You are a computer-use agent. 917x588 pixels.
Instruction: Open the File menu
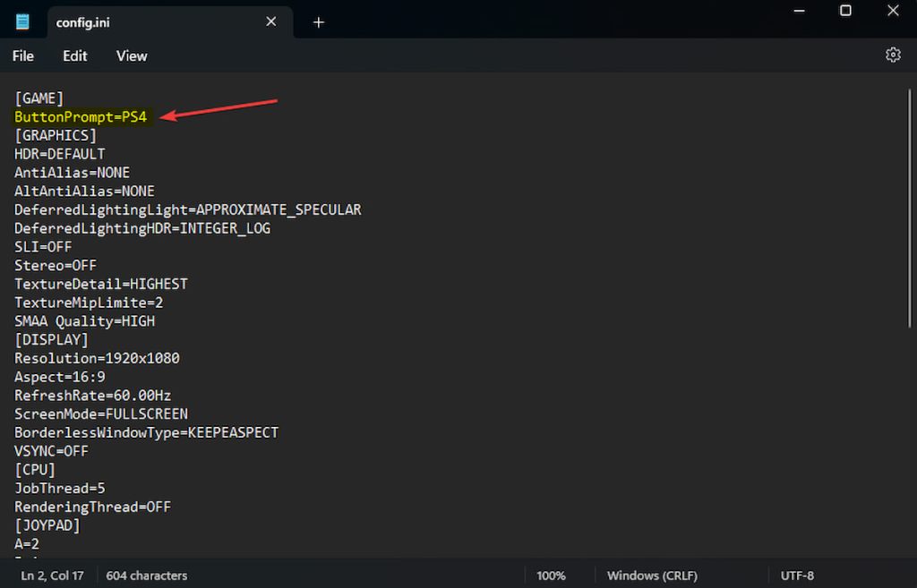pos(23,55)
